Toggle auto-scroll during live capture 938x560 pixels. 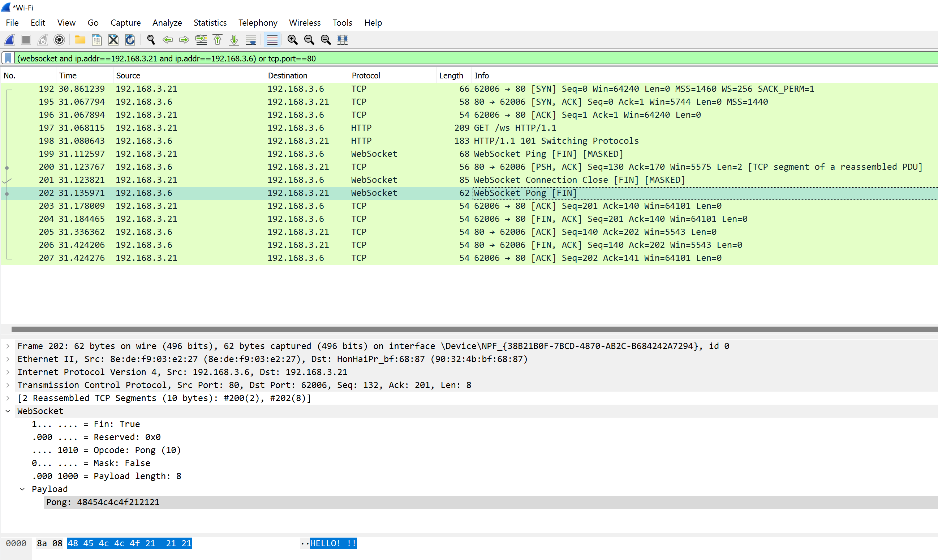(x=250, y=40)
